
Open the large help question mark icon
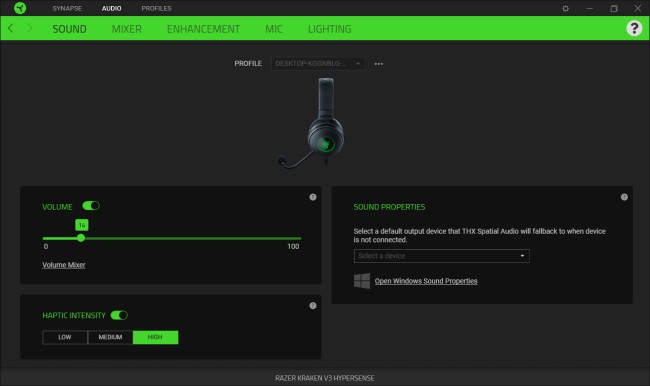click(634, 28)
